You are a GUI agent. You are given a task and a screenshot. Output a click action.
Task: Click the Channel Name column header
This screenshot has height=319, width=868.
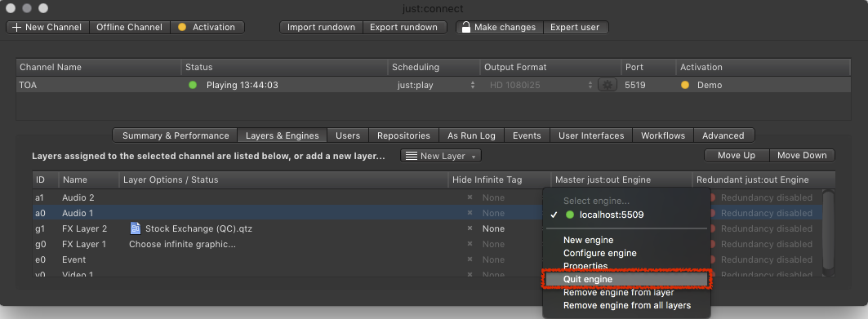(99, 67)
